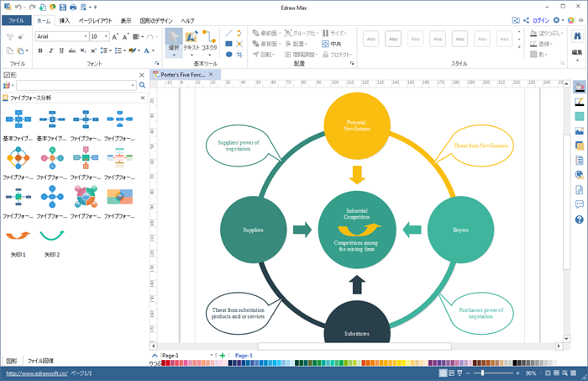Open the www.edrawsoft.cn link
This screenshot has width=588, height=381.
[37, 373]
